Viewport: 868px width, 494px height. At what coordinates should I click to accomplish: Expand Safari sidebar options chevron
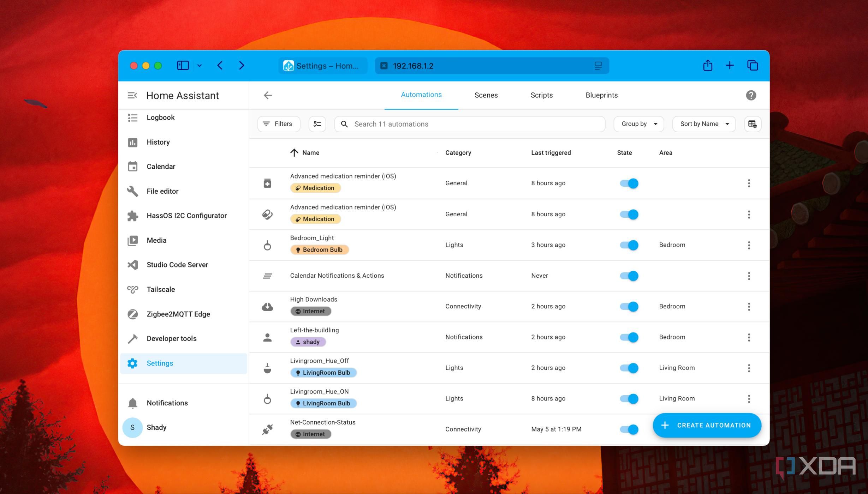[199, 66]
